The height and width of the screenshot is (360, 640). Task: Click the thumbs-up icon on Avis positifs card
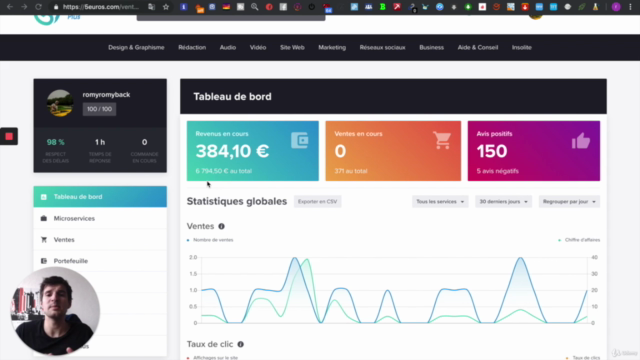coord(581,141)
